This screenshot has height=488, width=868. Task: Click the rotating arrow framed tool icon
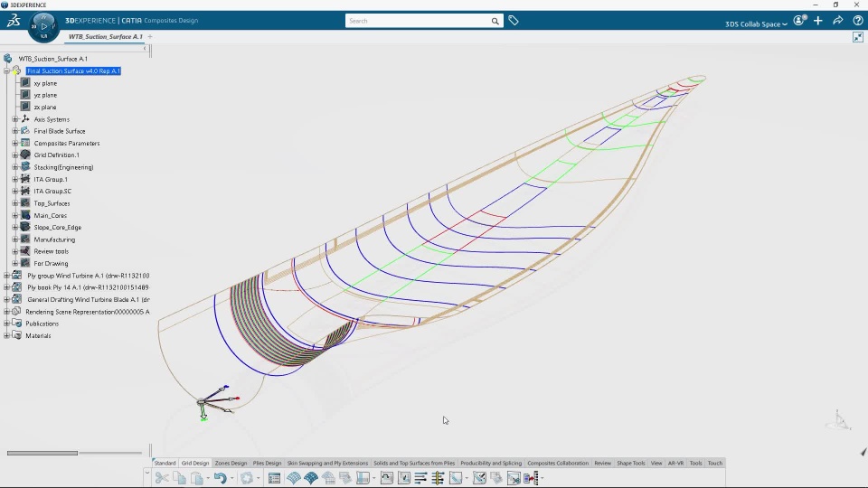coord(387,478)
